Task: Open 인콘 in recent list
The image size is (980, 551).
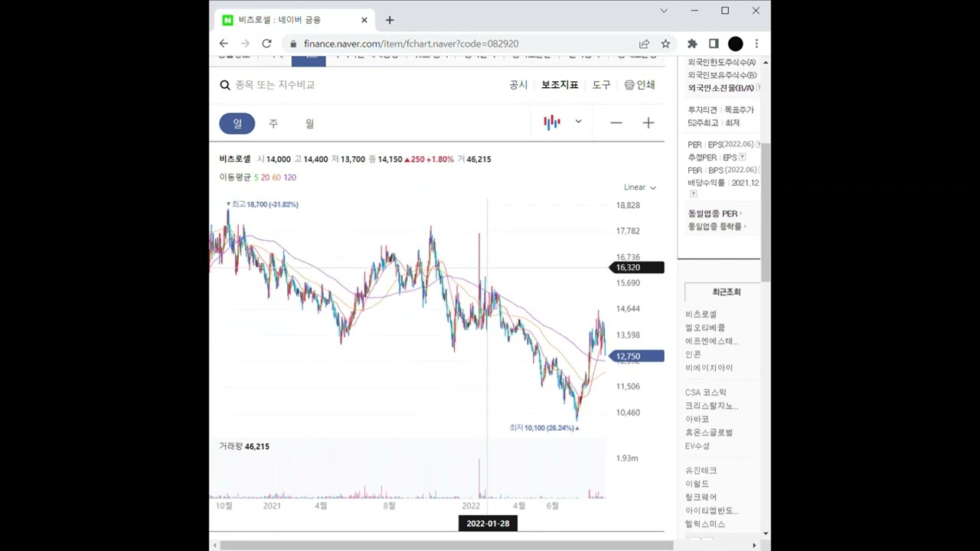Action: point(693,354)
